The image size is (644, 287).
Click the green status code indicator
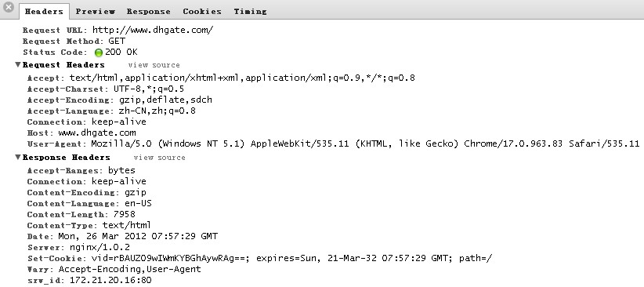coord(99,53)
